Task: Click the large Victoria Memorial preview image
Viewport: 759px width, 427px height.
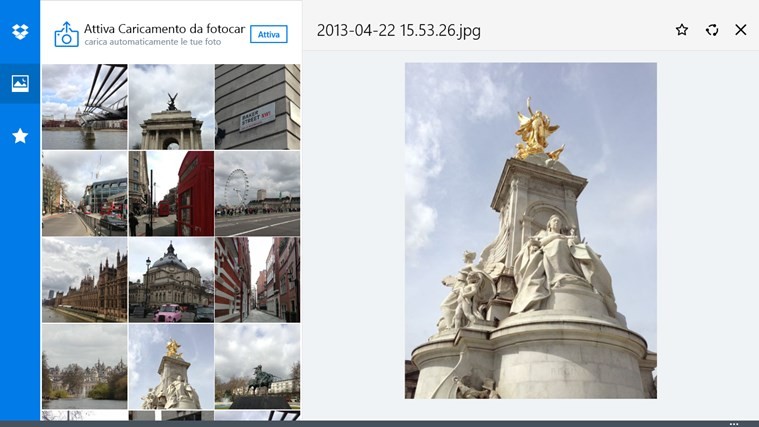Action: click(531, 230)
